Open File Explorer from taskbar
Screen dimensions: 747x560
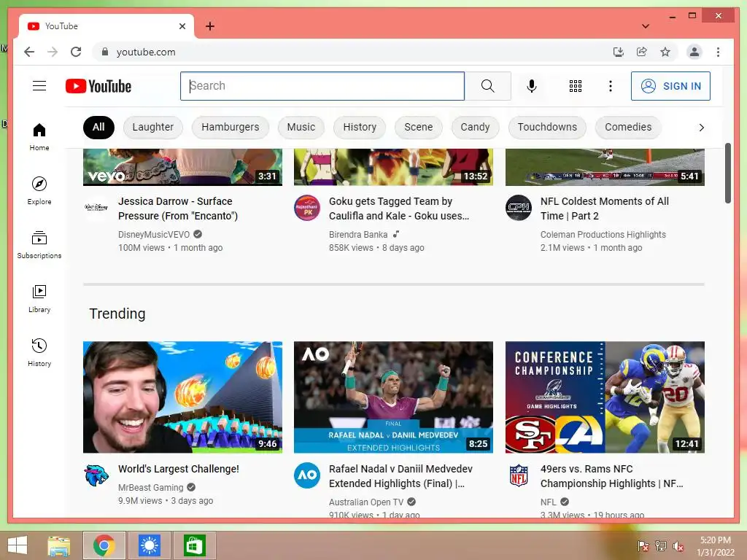(x=59, y=545)
